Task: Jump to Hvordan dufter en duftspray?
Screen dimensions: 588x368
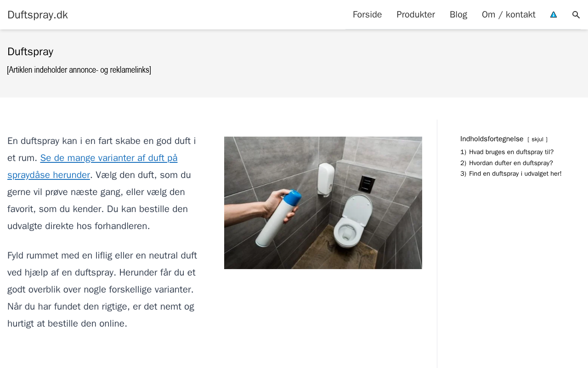Action: pos(511,163)
